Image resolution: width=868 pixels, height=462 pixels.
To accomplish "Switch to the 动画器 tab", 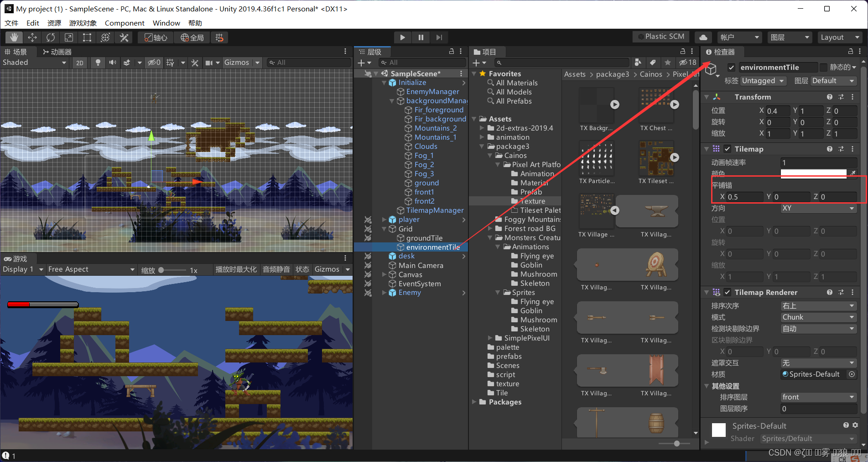I will coord(57,52).
